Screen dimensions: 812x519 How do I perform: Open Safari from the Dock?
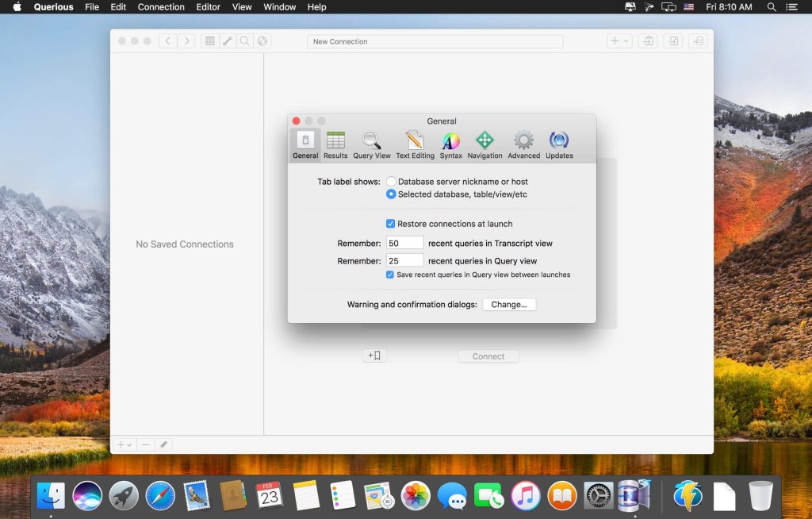(160, 496)
